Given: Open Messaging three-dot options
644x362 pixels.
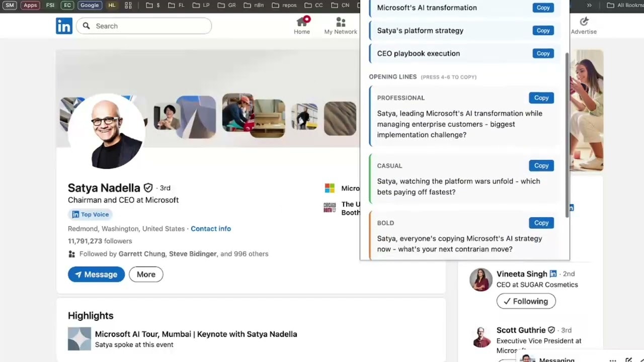Looking at the screenshot, I should tap(613, 360).
